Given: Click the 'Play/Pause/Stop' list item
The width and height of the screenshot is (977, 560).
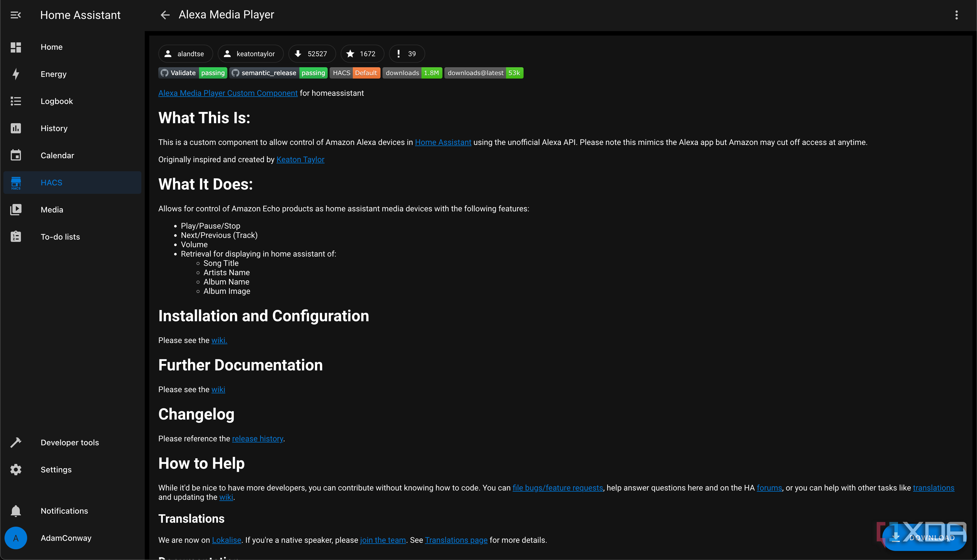Looking at the screenshot, I should click(x=211, y=226).
